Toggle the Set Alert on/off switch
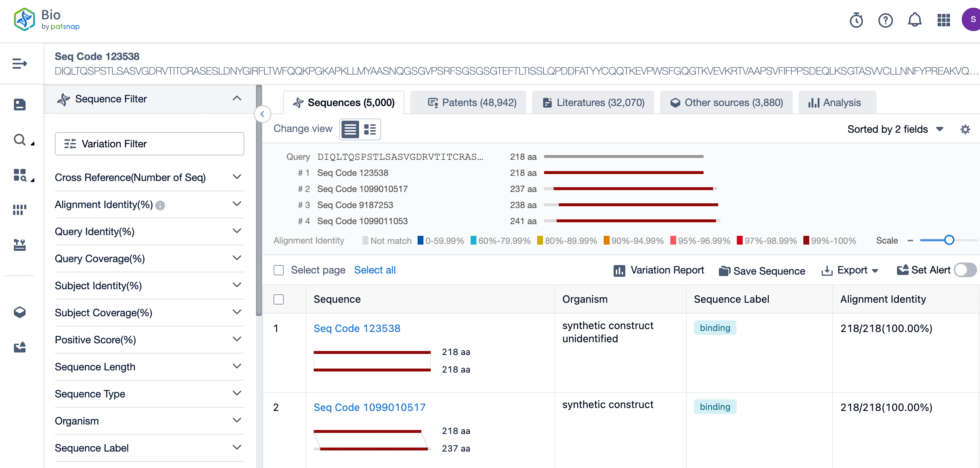Image resolution: width=980 pixels, height=468 pixels. (965, 270)
